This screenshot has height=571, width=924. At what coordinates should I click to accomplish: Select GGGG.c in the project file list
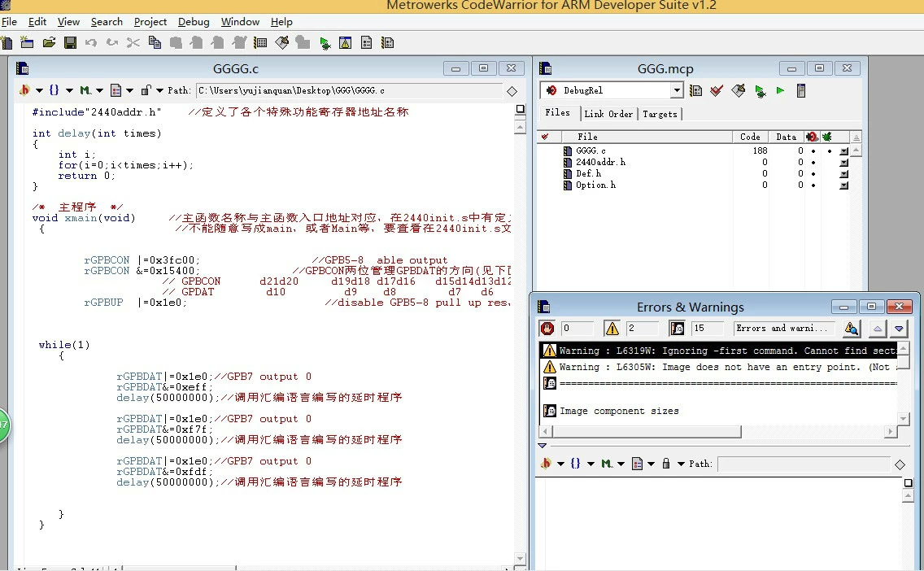click(x=591, y=150)
